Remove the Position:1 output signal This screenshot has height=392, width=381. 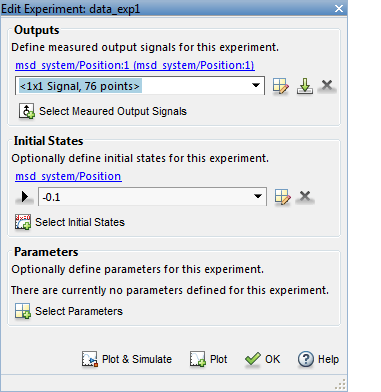click(327, 85)
